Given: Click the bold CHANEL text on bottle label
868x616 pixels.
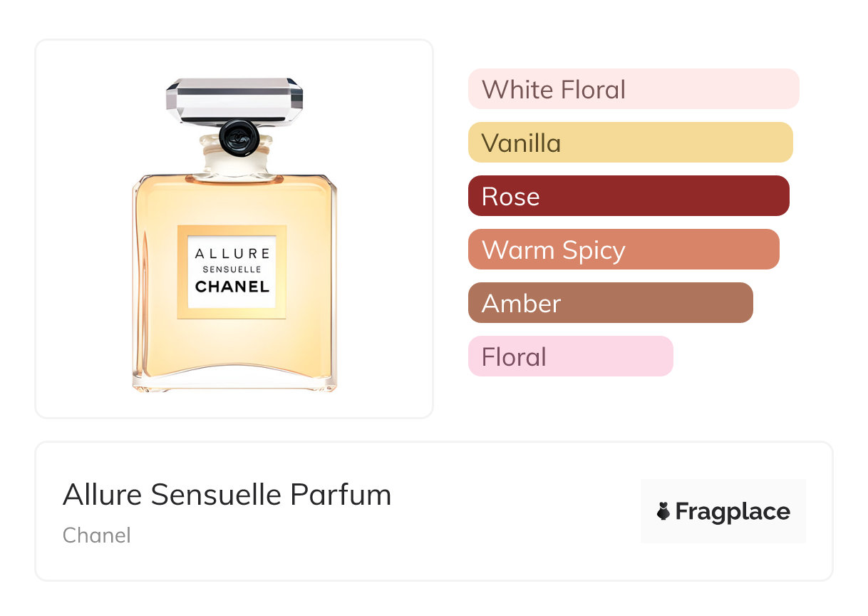Looking at the screenshot, I should point(232,287).
